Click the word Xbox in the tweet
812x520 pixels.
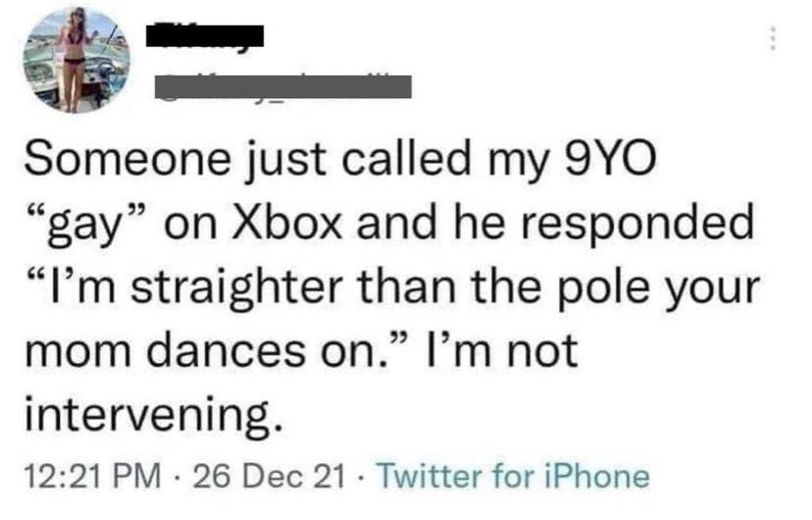(x=289, y=224)
